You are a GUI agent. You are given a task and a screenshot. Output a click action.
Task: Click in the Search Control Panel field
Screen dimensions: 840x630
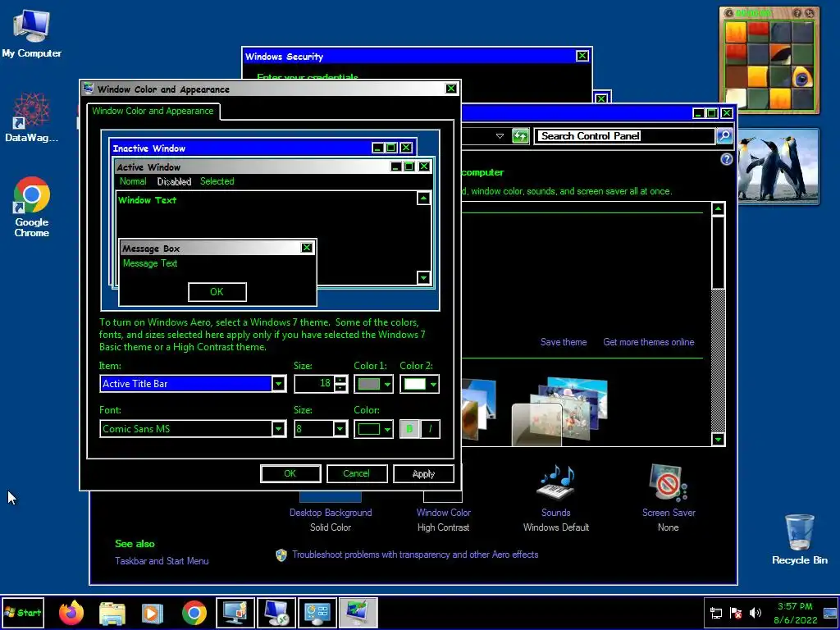coord(625,136)
